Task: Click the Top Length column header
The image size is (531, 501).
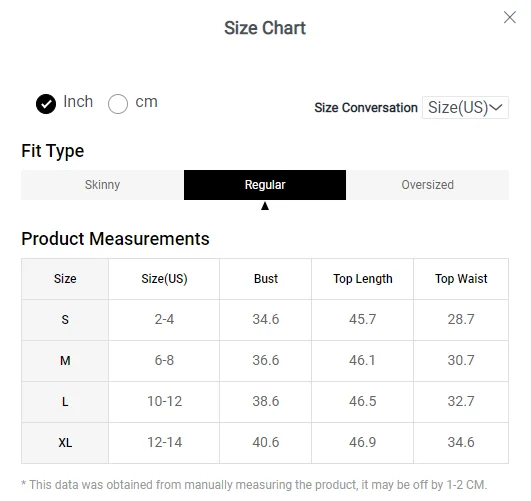Action: coord(363,279)
